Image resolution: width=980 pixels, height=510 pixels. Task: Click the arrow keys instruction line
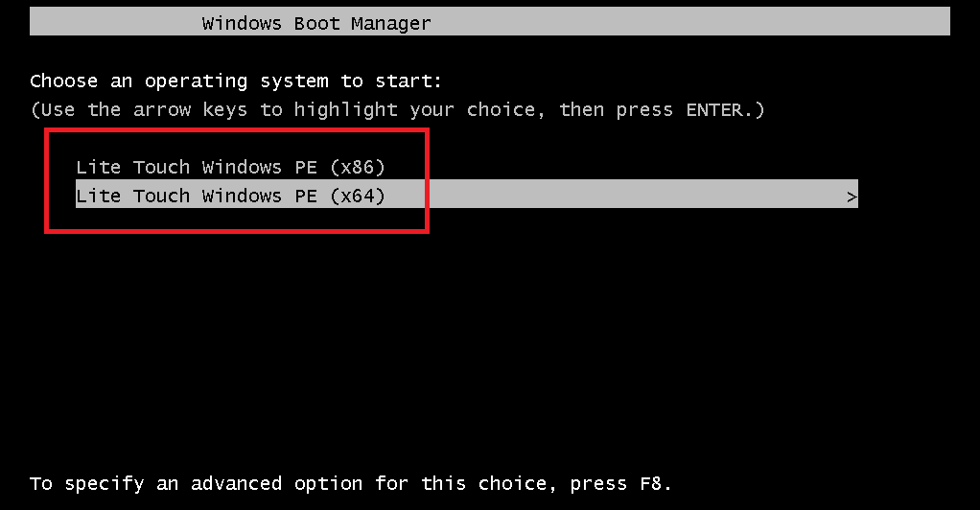tap(397, 110)
